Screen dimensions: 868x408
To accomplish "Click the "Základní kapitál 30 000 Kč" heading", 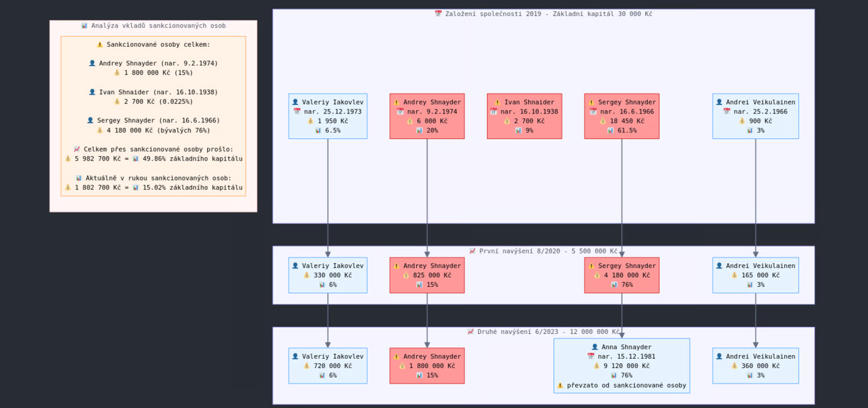I will tap(602, 14).
